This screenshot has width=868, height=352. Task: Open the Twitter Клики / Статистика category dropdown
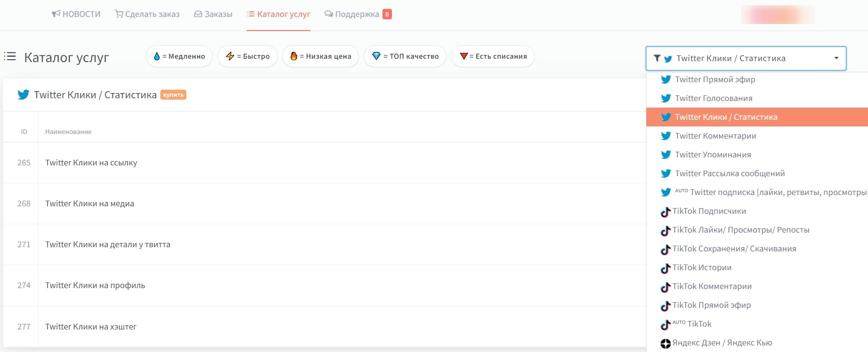click(x=746, y=58)
